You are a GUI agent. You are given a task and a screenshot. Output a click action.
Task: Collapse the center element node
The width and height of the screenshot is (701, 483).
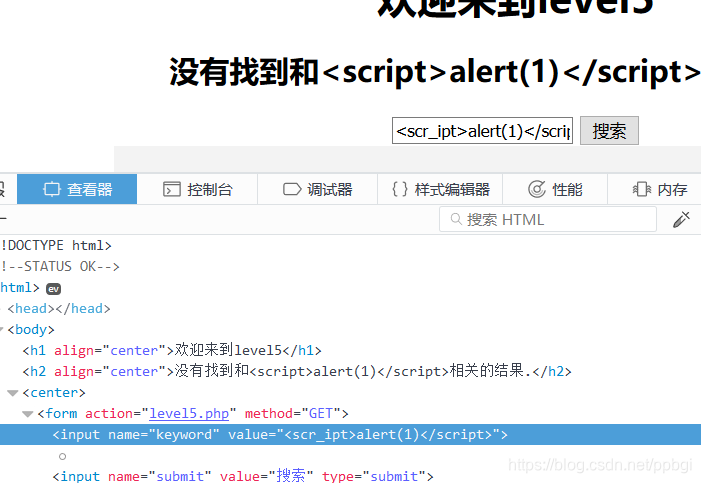click(13, 393)
